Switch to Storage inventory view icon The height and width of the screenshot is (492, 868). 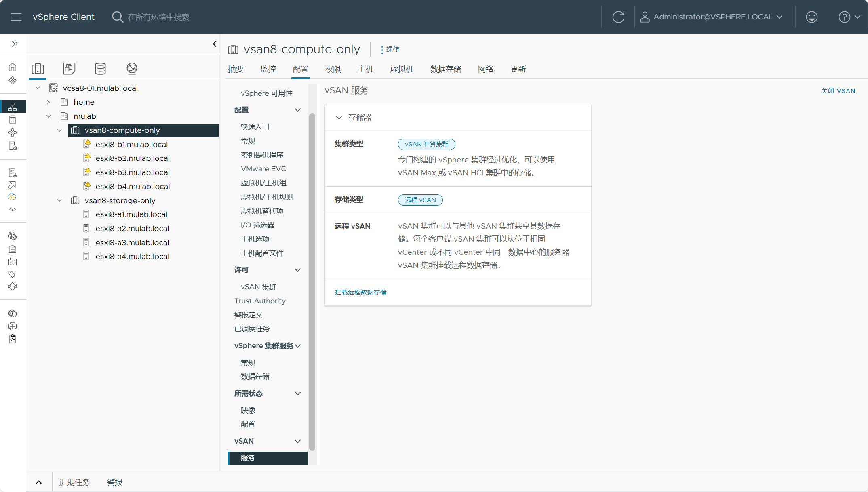[101, 69]
